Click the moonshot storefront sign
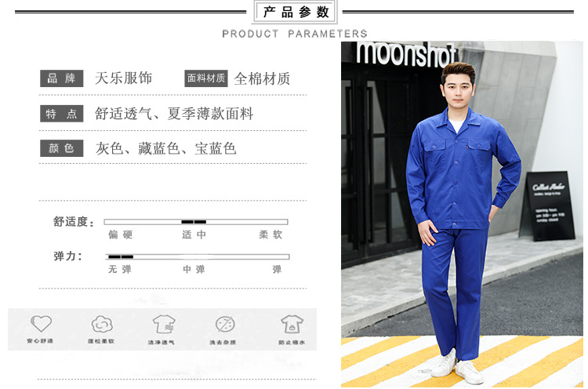Image resolution: width=588 pixels, height=389 pixels. (x=405, y=53)
